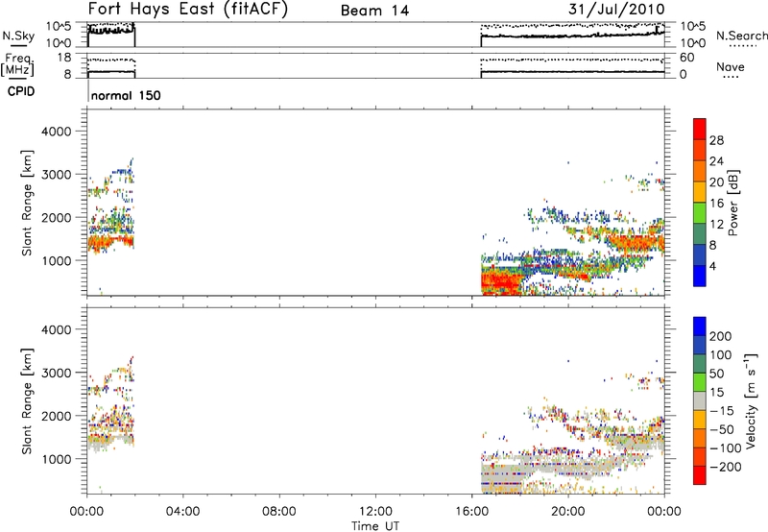Click the power panel 'Slant Range [km]' label
The width and height of the screenshot is (768, 532).
point(27,203)
